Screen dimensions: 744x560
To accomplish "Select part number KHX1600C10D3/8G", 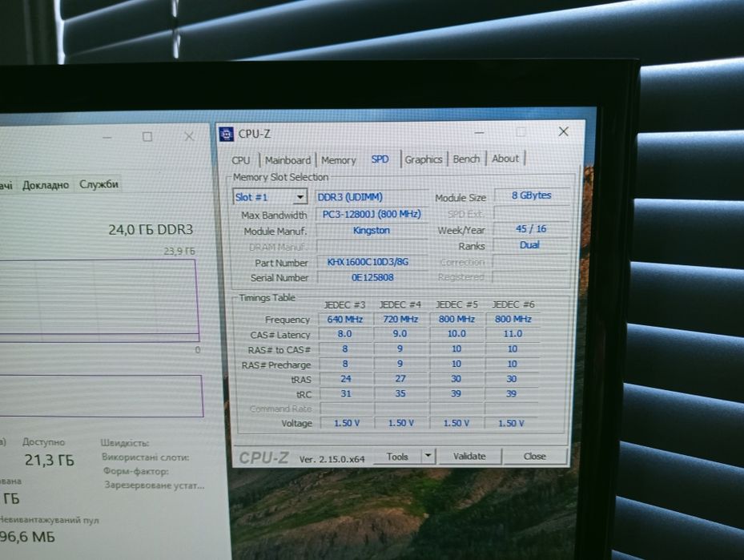I will (372, 262).
